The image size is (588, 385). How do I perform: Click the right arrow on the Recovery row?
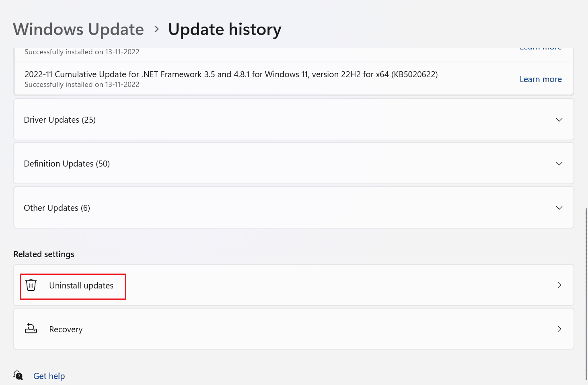click(x=559, y=329)
